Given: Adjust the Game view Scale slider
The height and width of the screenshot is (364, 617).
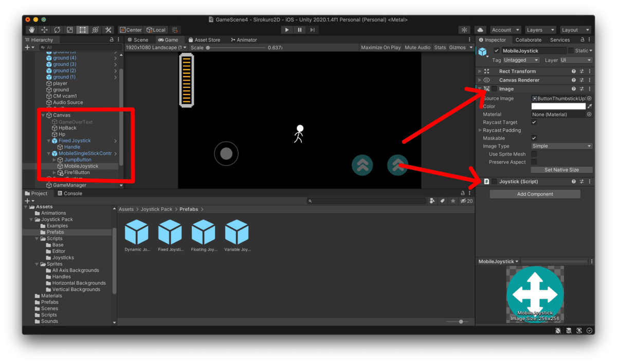Looking at the screenshot, I should click(x=237, y=47).
